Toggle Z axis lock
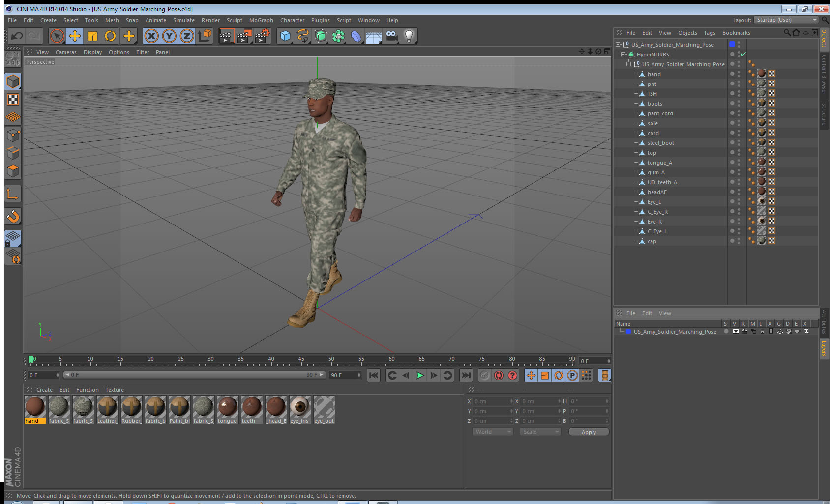This screenshot has width=830, height=504. (x=187, y=36)
